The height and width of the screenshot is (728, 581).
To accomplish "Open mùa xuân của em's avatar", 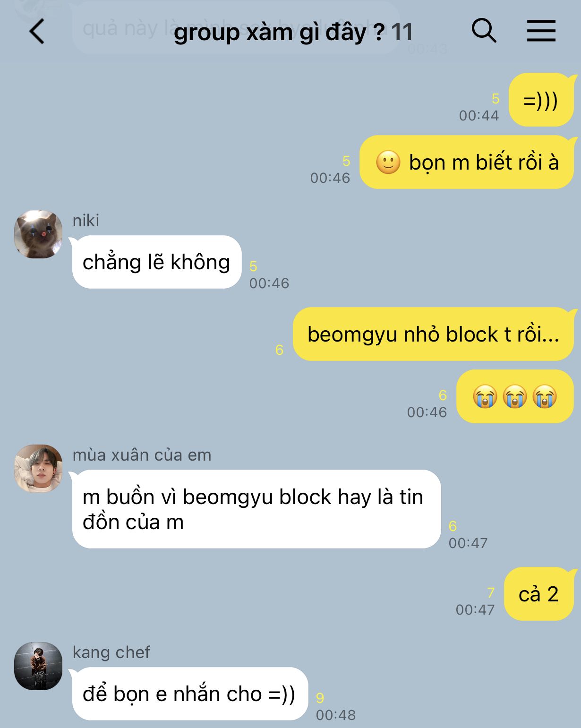I will 38,469.
